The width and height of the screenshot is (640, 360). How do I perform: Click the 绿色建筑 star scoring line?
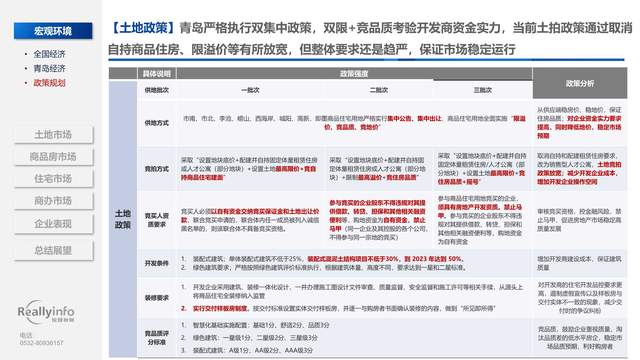(x=249, y=338)
